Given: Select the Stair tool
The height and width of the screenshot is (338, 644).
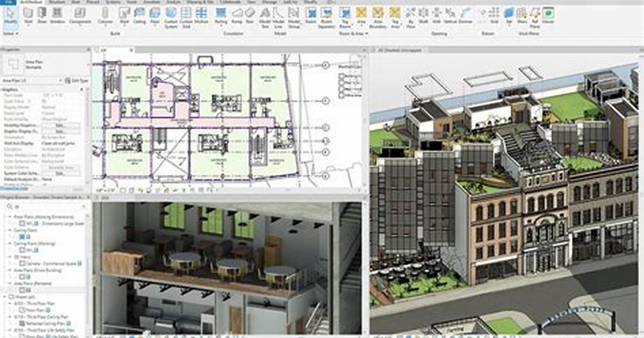Looking at the screenshot, I should [250, 16].
